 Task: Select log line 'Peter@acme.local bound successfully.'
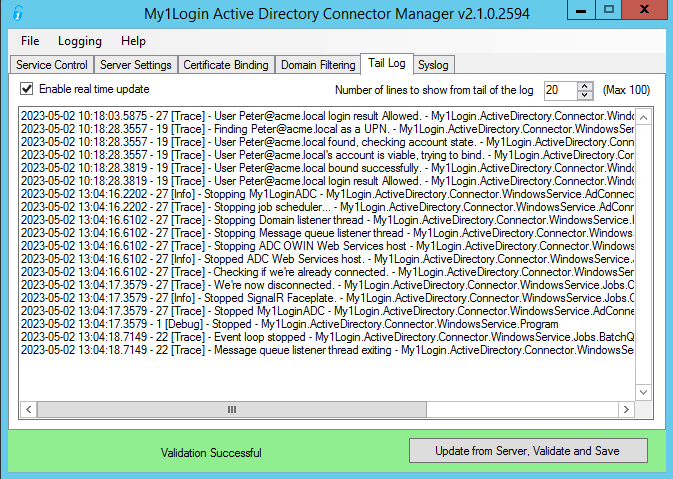pyautogui.click(x=327, y=168)
